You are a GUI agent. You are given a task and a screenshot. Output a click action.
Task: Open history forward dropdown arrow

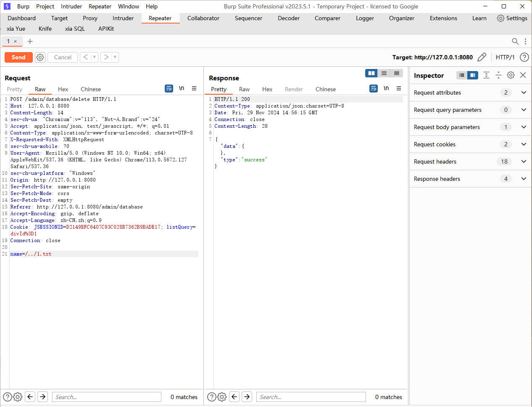(115, 57)
